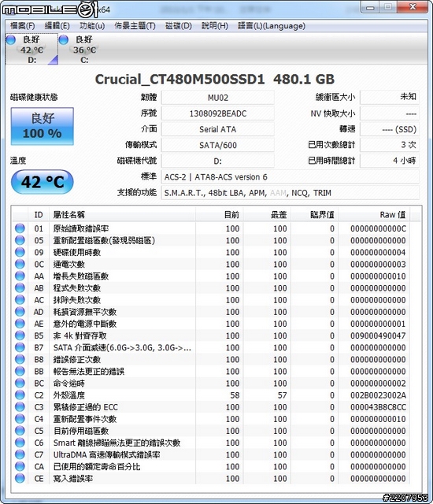Image resolution: width=433 pixels, height=504 pixels.
Task: Open the 編輯(E) menu
Action: (57, 26)
